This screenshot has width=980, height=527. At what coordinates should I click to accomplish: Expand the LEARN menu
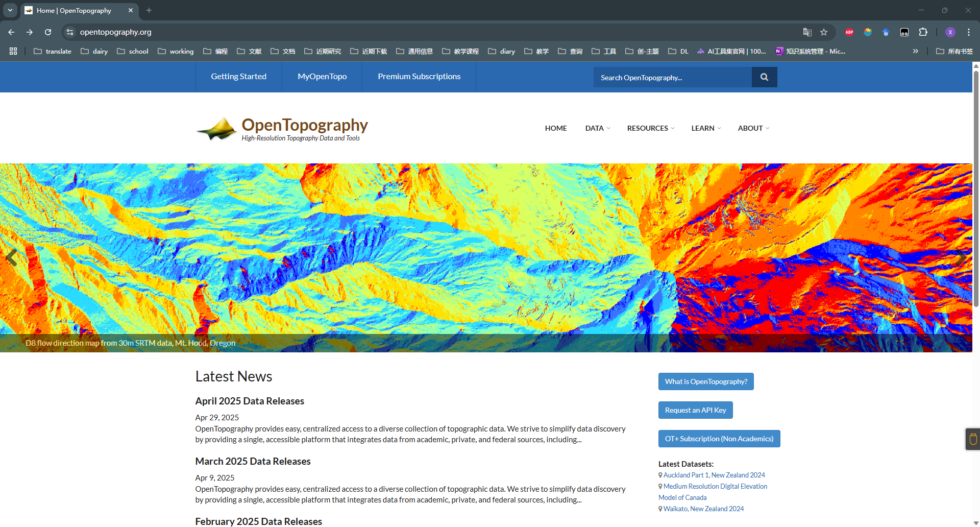coord(706,128)
